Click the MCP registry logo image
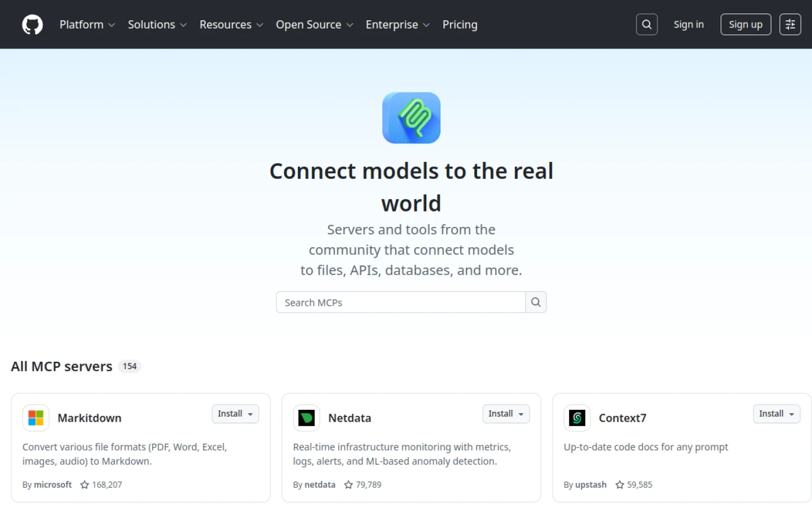 pos(411,118)
